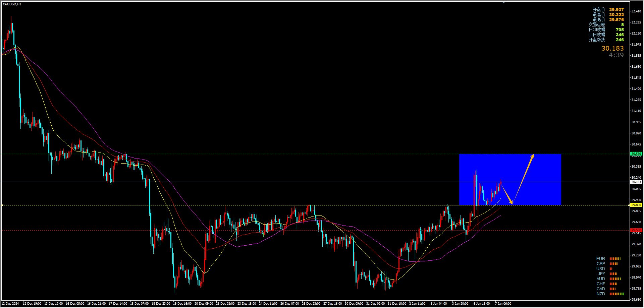Select the yellow 29.880 price level tag

(636, 205)
